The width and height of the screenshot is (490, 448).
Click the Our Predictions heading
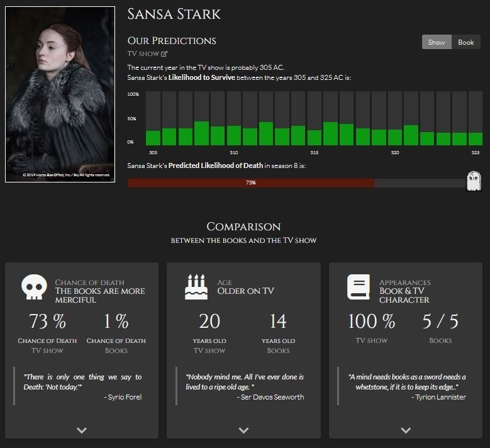point(172,41)
